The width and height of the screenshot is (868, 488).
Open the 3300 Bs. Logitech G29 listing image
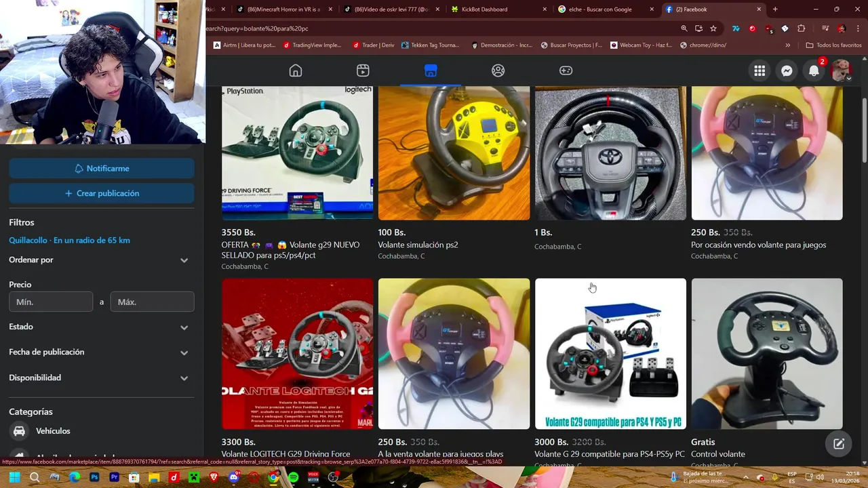point(297,354)
